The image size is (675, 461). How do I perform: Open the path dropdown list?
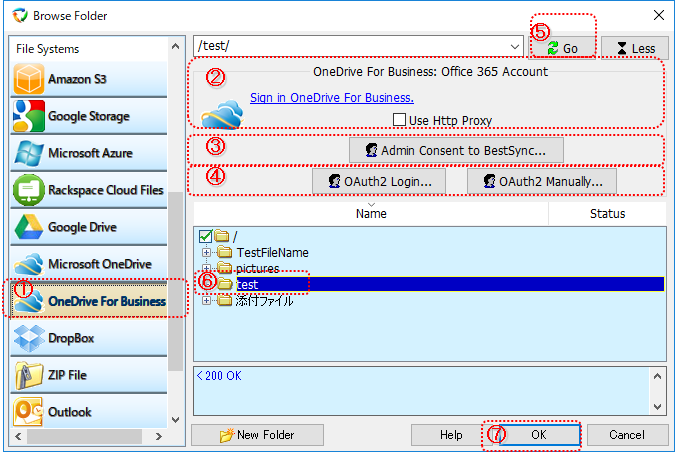point(514,46)
